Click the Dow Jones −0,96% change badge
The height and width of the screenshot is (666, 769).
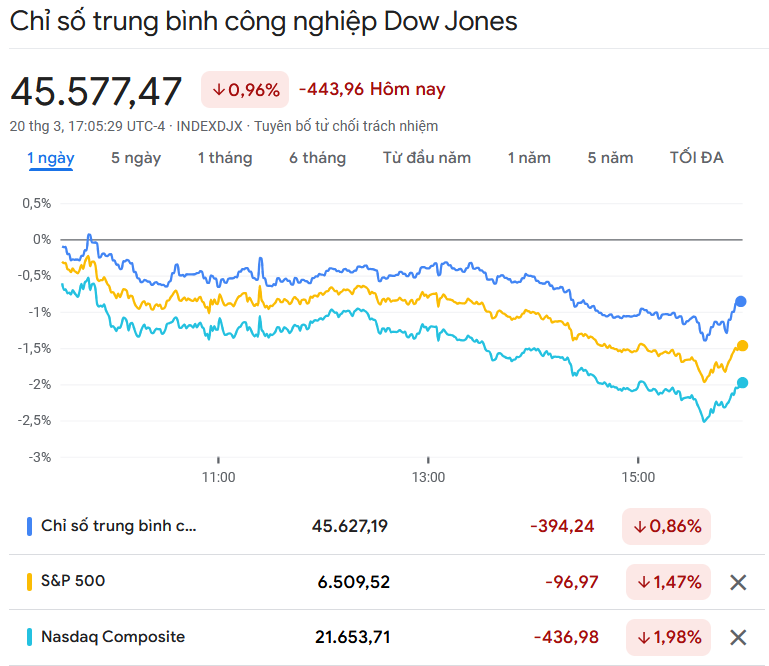pos(245,90)
